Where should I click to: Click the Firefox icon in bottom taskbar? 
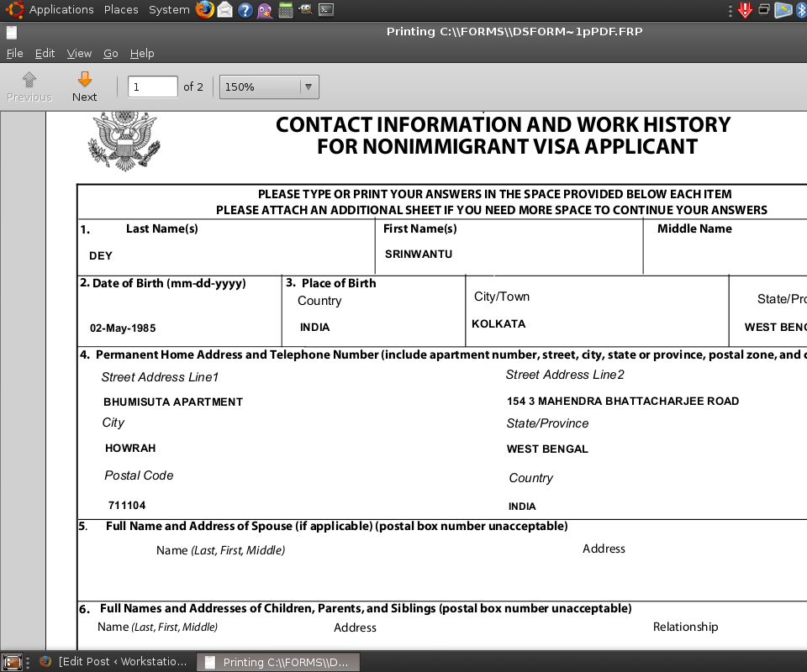point(45,662)
